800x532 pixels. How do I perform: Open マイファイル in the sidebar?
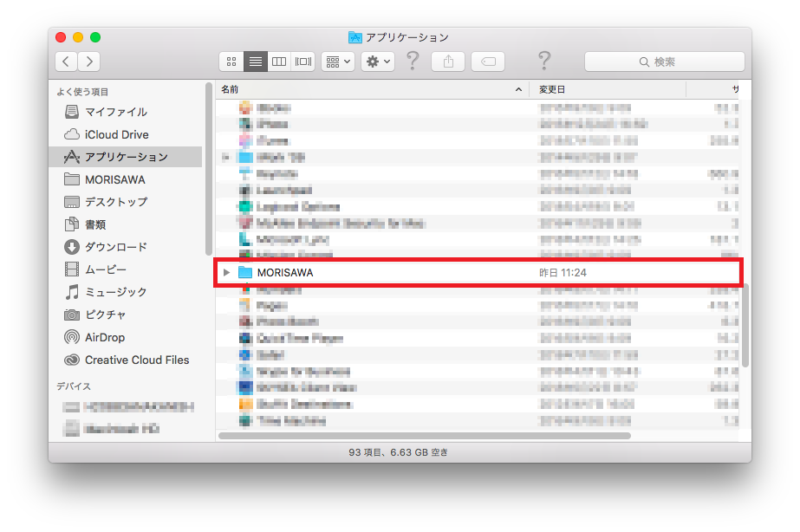[x=126, y=112]
